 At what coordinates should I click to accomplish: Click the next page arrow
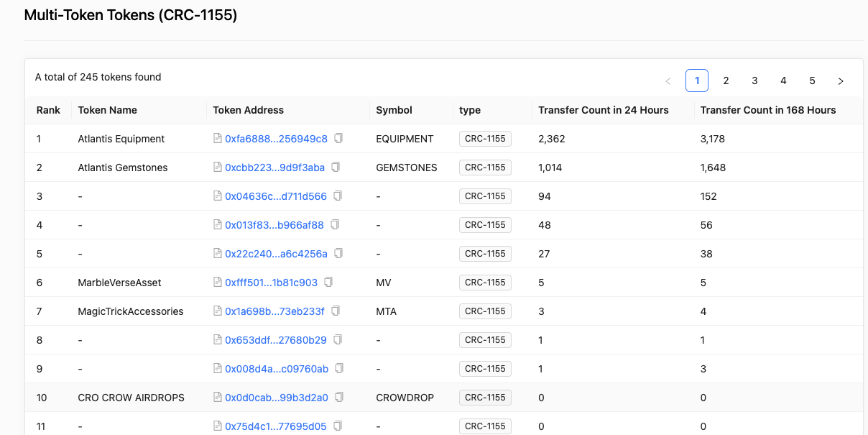[841, 81]
